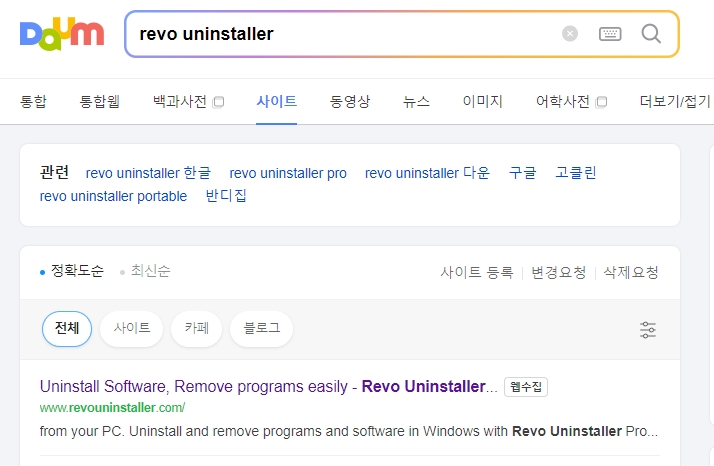The image size is (714, 466).
Task: Switch to the 이미지 tab
Action: tap(483, 101)
